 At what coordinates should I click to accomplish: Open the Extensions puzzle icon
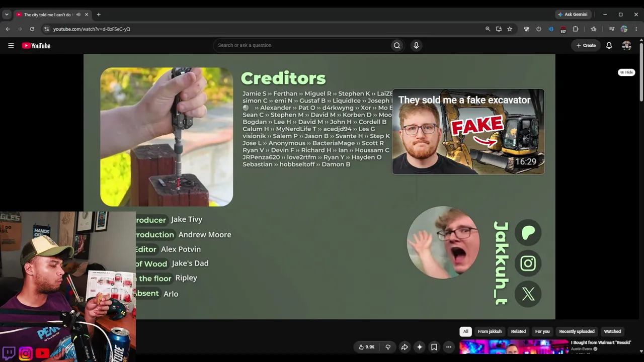point(576,29)
